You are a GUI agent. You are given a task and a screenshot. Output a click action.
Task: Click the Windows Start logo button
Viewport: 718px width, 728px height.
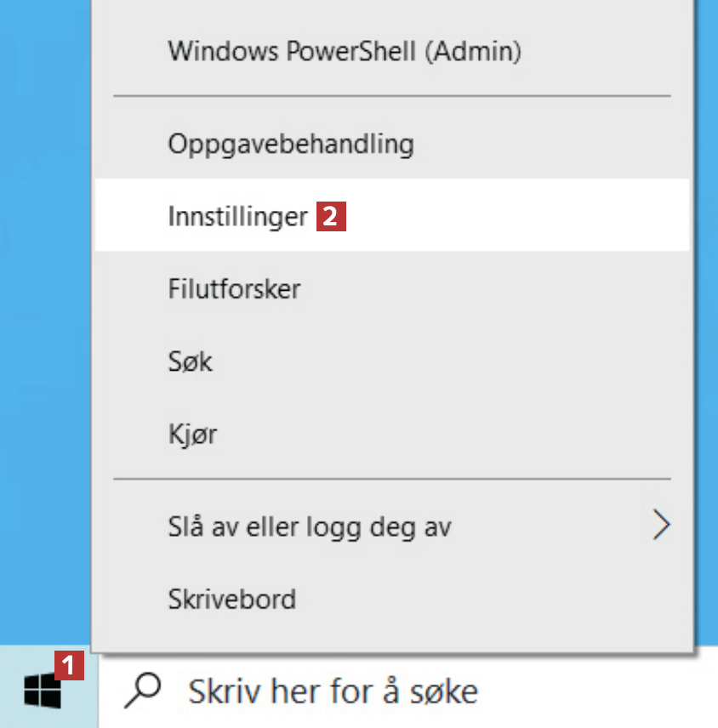43,690
